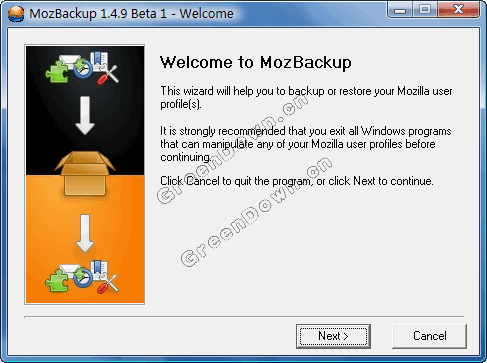Image resolution: width=487 pixels, height=363 pixels.
Task: Click the envelope icon in top black panel
Action: (69, 60)
